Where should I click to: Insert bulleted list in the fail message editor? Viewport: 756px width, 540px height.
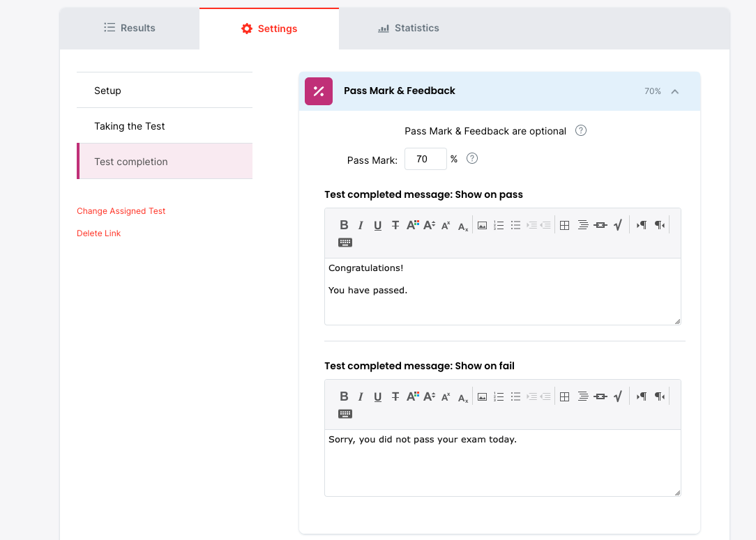pos(515,396)
